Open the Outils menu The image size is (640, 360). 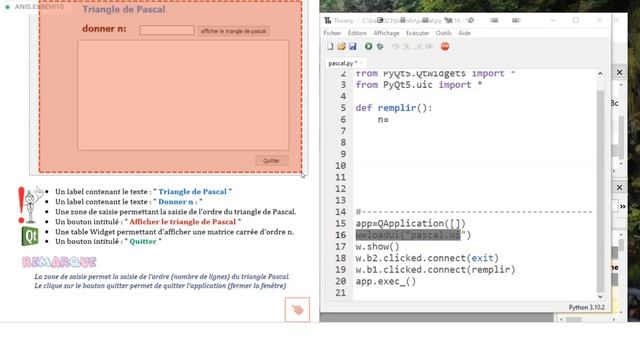[443, 33]
